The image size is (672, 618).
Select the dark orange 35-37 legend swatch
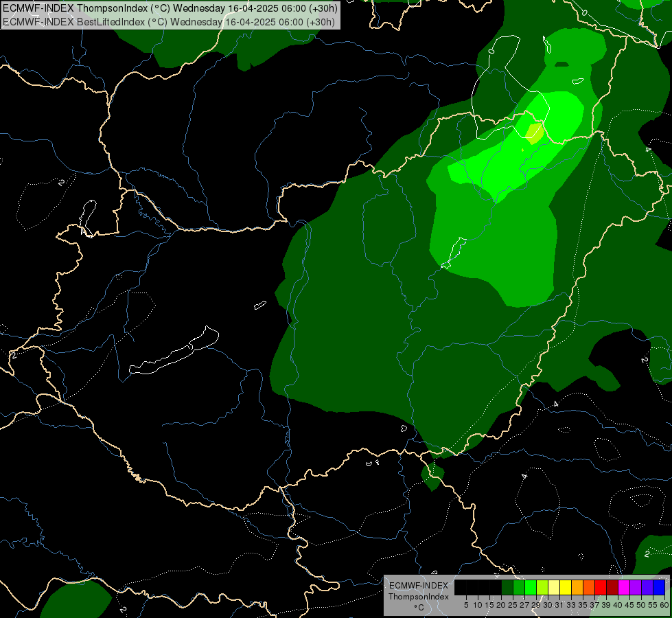click(589, 587)
